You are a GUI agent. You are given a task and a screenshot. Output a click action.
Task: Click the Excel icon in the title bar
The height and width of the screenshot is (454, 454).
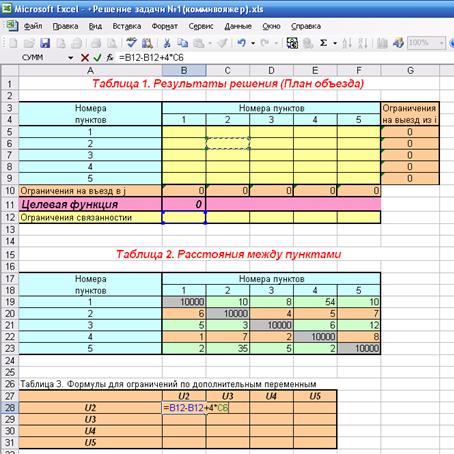click(7, 8)
